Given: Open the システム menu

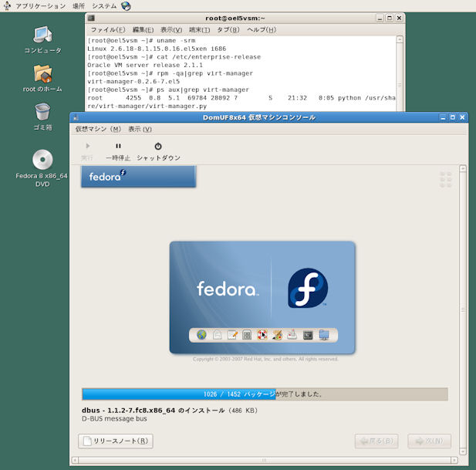Looking at the screenshot, I should pyautogui.click(x=104, y=5).
